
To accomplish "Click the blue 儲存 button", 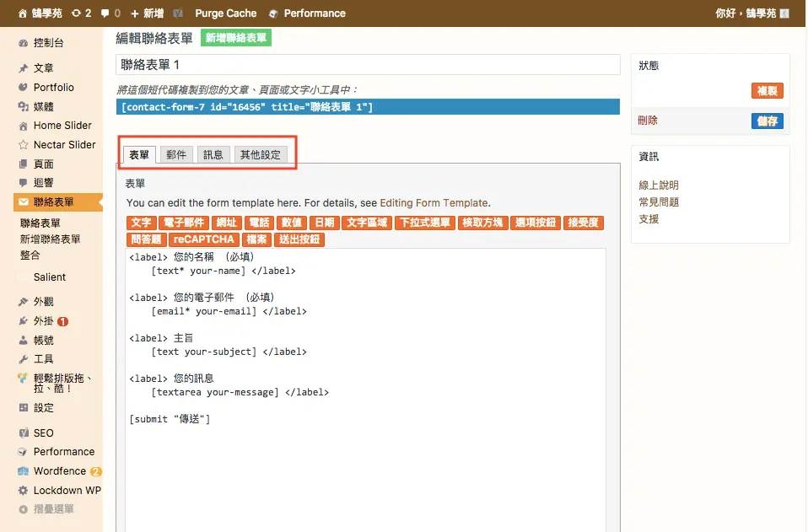I will [768, 121].
